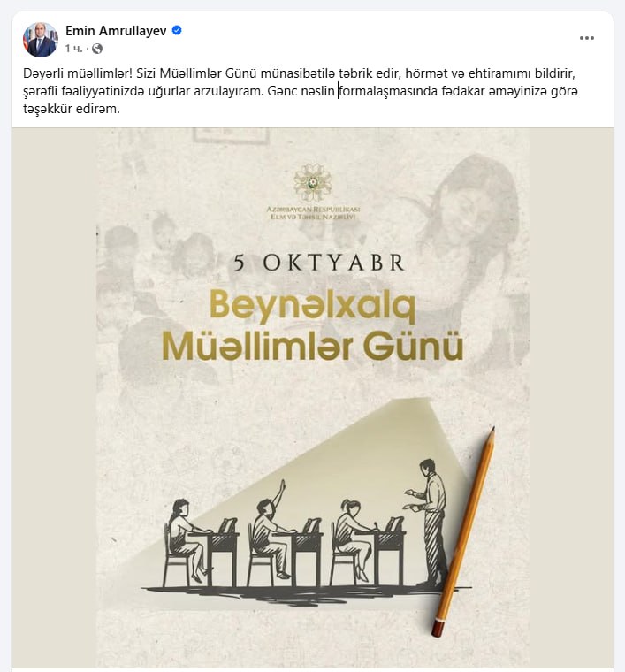The width and height of the screenshot is (625, 672).
Task: Open Emin Amrullayev's profile name link
Action: click(x=116, y=31)
